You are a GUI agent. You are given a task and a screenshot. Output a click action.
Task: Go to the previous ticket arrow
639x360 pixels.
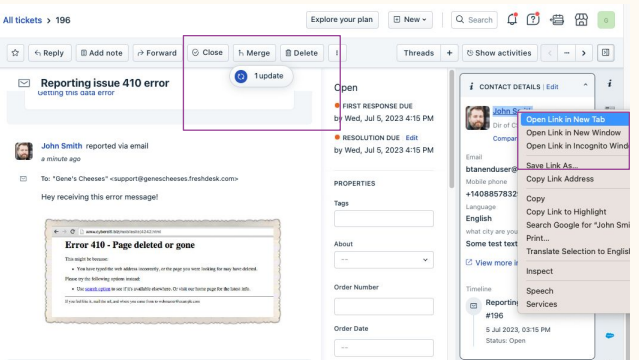click(x=550, y=53)
